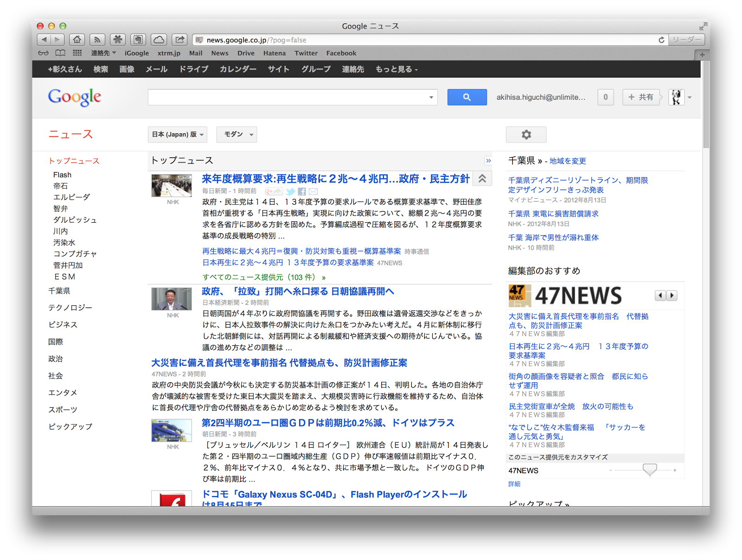Expand the もっと見る menu

tap(397, 69)
